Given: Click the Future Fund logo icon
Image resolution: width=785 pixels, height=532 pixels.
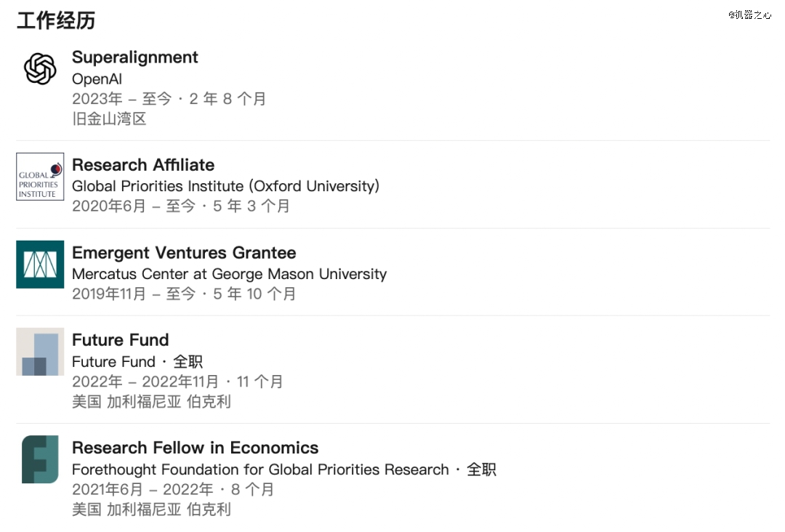Looking at the screenshot, I should [x=40, y=352].
